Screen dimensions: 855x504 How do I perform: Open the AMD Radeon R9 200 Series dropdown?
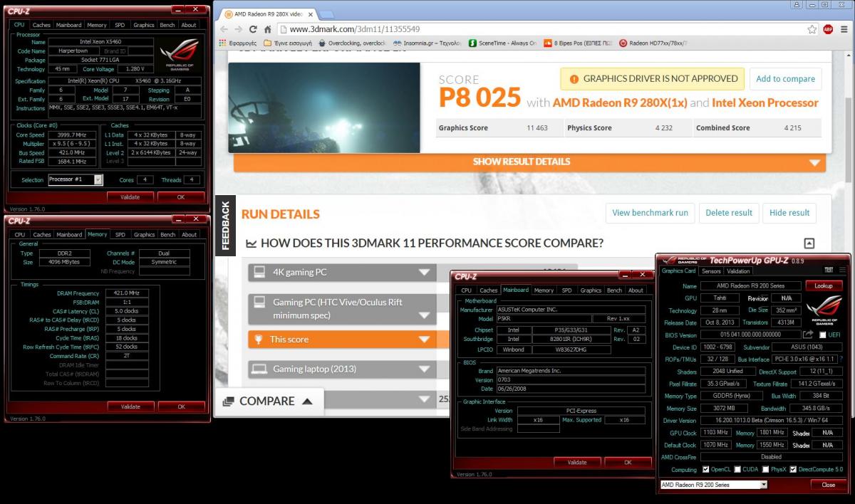tap(713, 485)
